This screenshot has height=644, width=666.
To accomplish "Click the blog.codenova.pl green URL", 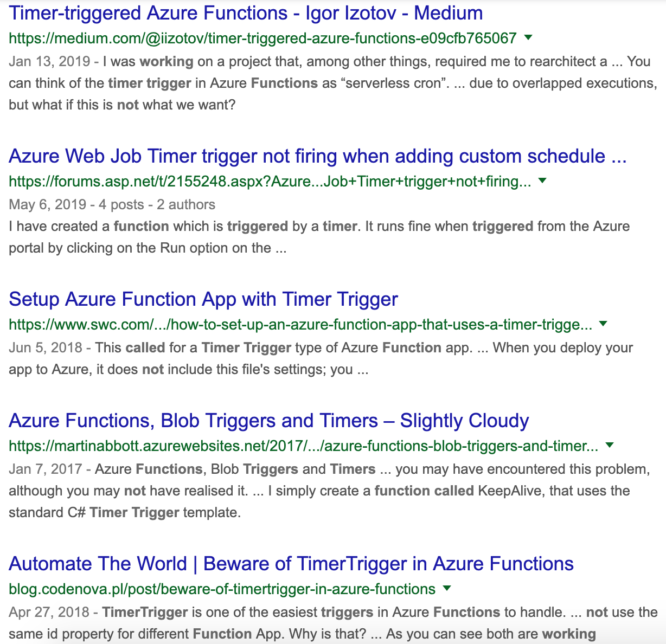I will click(222, 589).
